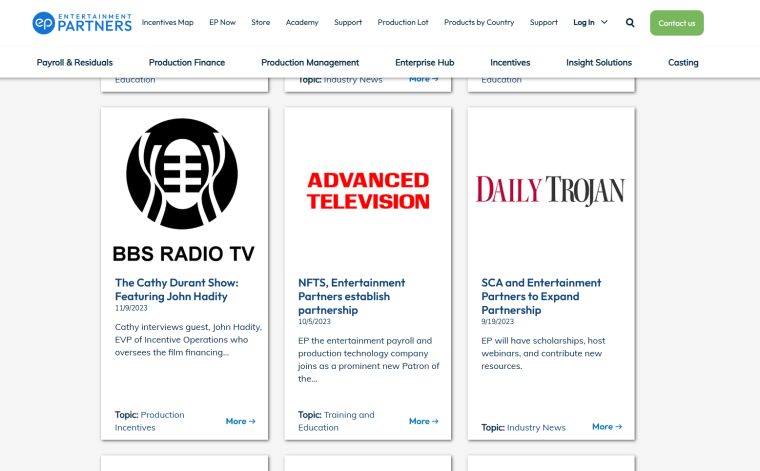
Task: Click More on the Cathy Durant card
Action: pyautogui.click(x=240, y=421)
